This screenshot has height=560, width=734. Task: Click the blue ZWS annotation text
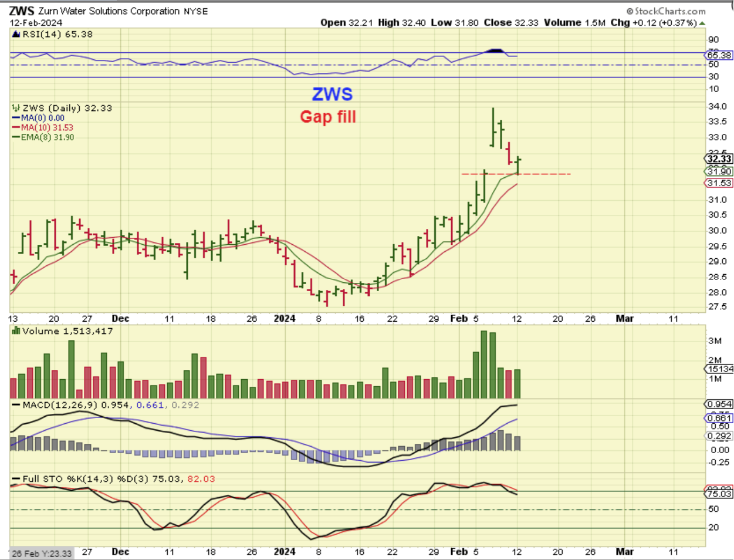pos(332,95)
